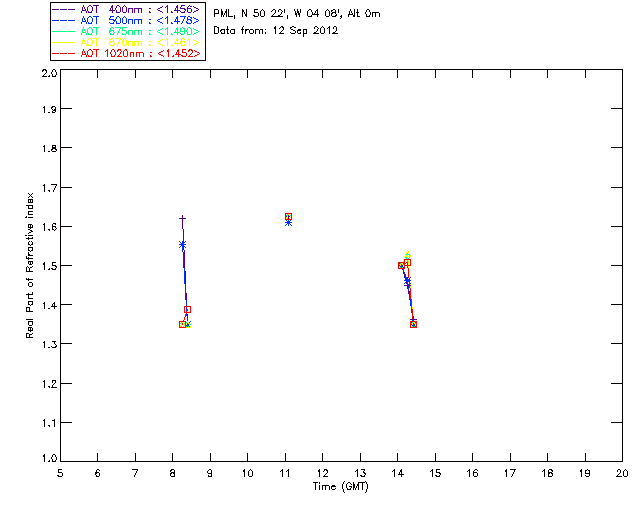This screenshot has width=640, height=512.
Task: Click the AOT 500nm legend entry
Action: coord(126,20)
